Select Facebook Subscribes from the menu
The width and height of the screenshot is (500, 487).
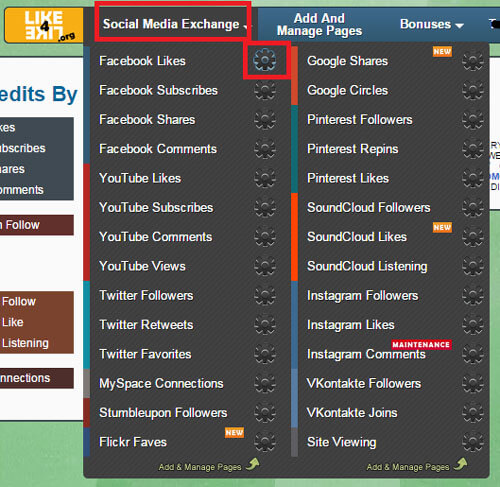pyautogui.click(x=158, y=90)
